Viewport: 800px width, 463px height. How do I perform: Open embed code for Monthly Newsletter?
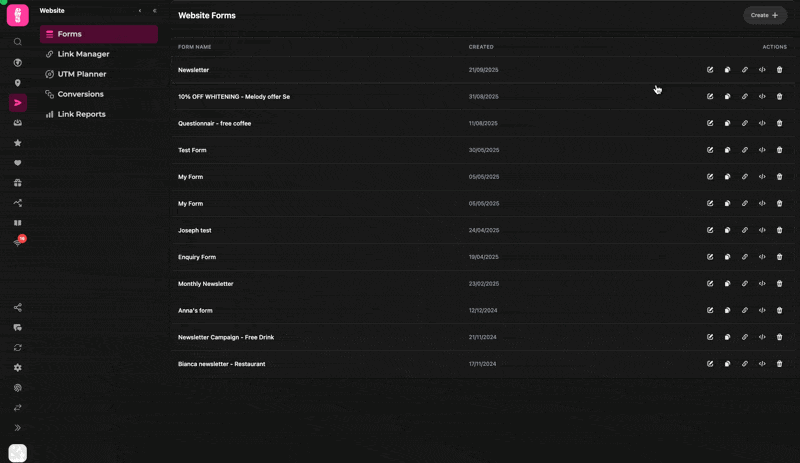point(762,284)
